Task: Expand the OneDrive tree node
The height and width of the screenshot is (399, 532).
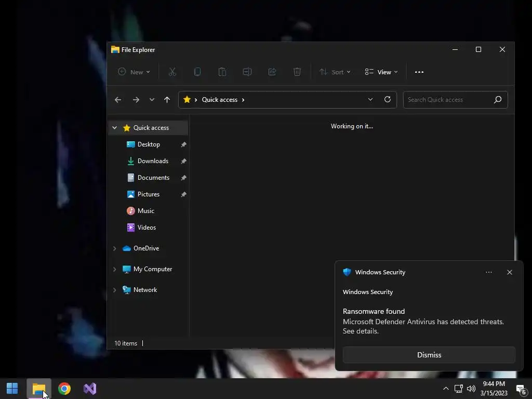Action: pyautogui.click(x=115, y=249)
